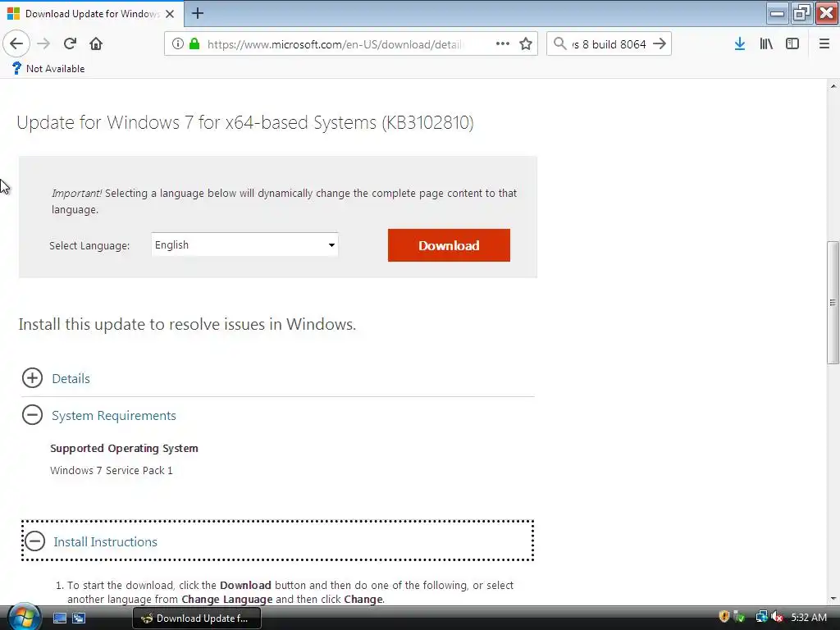Screen dimensions: 840x630
Task: Open the Windows Start orb
Action: pyautogui.click(x=24, y=617)
